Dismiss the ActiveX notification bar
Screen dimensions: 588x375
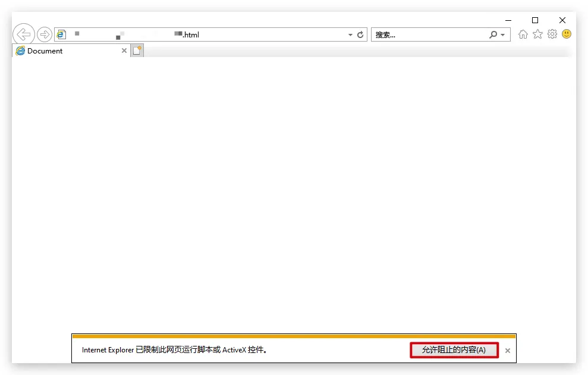pyautogui.click(x=508, y=351)
